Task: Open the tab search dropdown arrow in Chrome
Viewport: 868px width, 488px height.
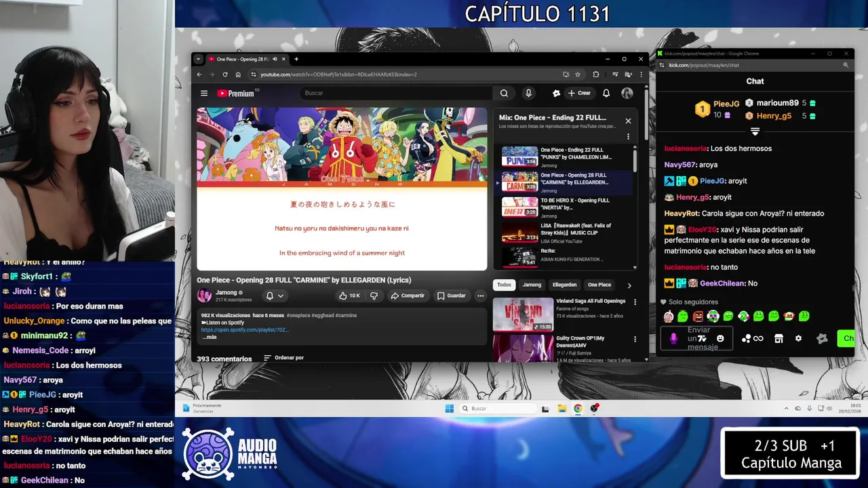Action: tap(198, 59)
